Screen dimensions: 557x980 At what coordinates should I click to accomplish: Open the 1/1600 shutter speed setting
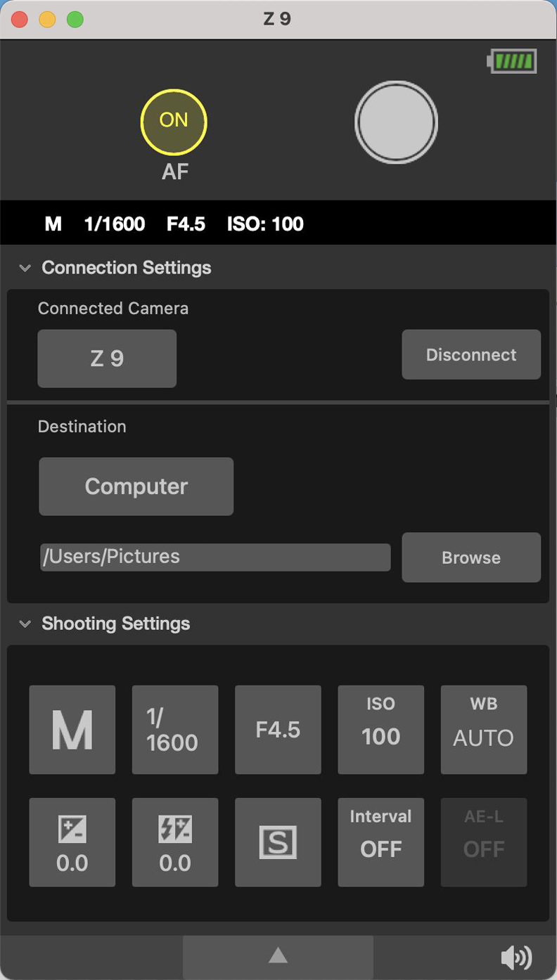point(175,730)
